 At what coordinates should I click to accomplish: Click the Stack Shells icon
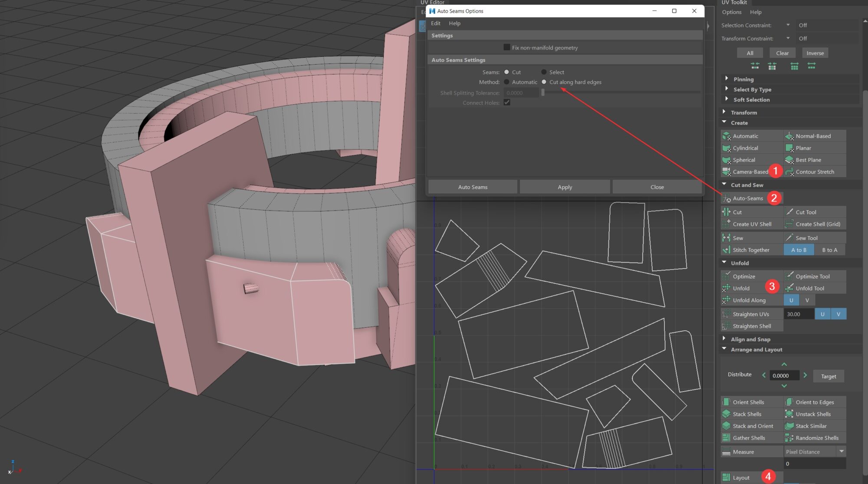(726, 414)
